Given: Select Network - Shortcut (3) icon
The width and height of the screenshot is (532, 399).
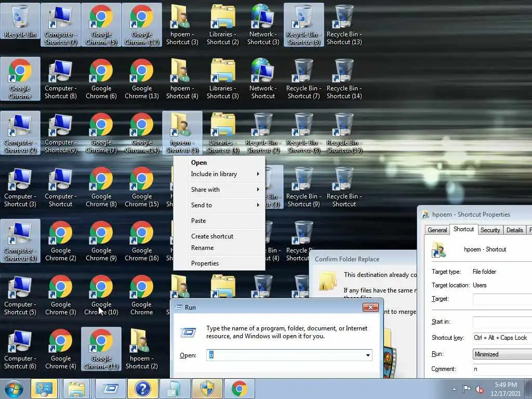Looking at the screenshot, I should 263,25.
